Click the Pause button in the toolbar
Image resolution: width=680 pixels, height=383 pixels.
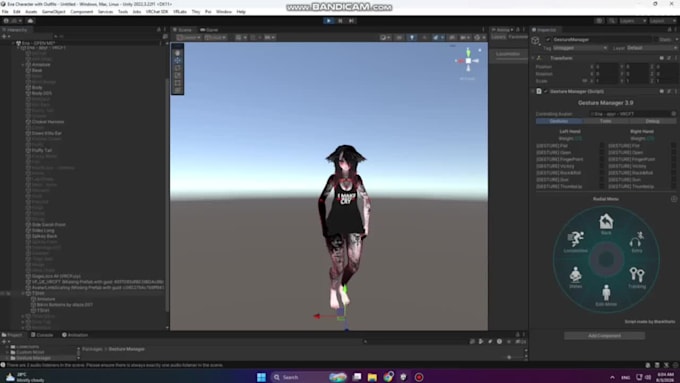tap(340, 20)
